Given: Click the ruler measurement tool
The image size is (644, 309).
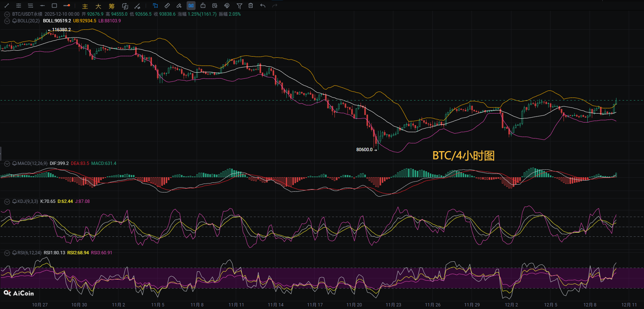Looking at the screenshot, I should coord(167,6).
